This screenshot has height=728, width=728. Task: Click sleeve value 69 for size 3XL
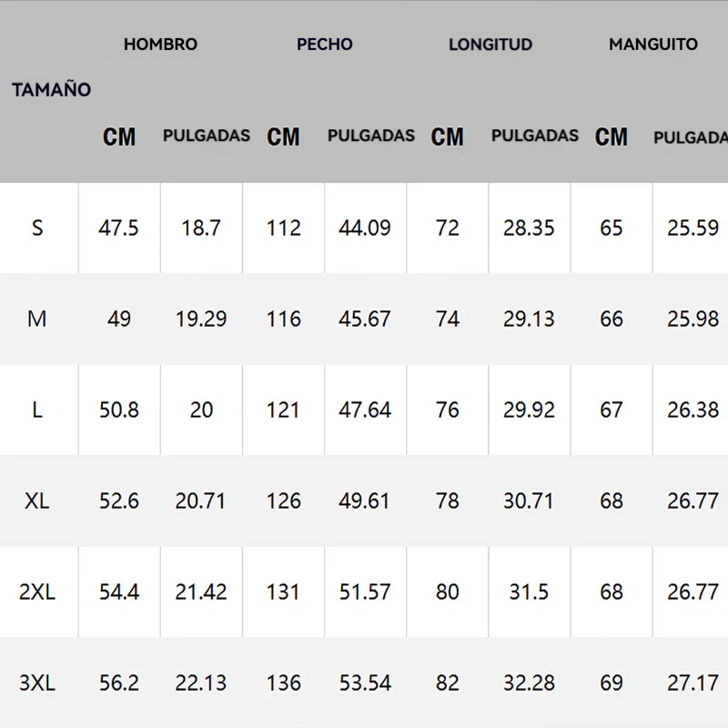click(x=612, y=682)
